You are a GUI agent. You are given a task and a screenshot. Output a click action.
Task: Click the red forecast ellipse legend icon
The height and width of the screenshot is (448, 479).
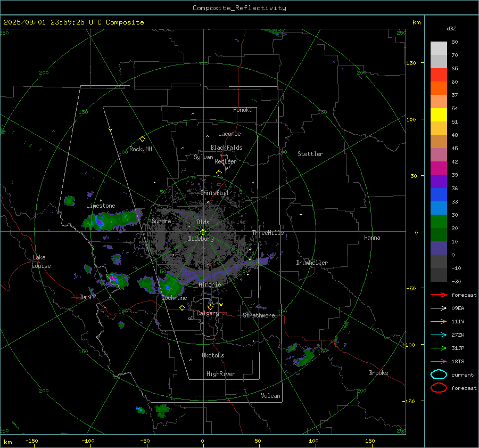[x=439, y=388]
